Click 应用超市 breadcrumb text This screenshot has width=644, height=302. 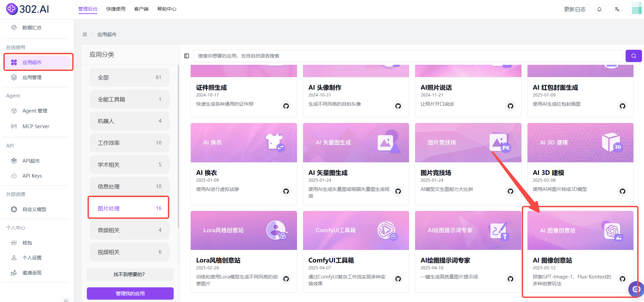click(107, 34)
